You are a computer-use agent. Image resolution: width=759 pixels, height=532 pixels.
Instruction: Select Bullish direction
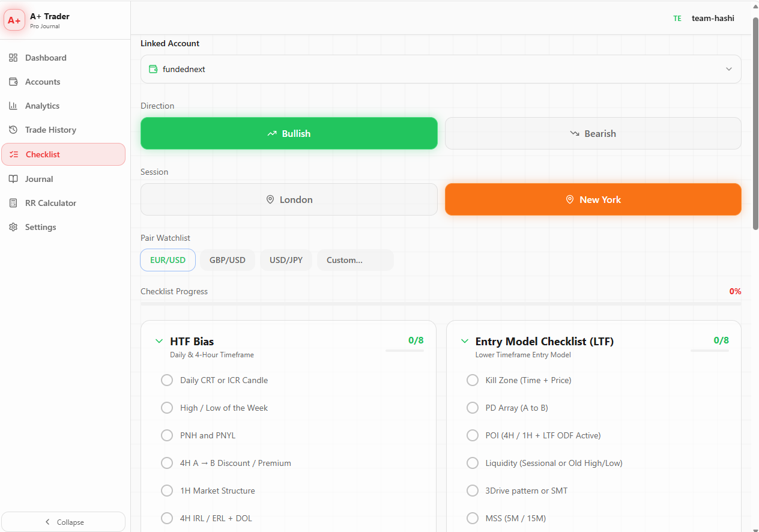coord(289,133)
